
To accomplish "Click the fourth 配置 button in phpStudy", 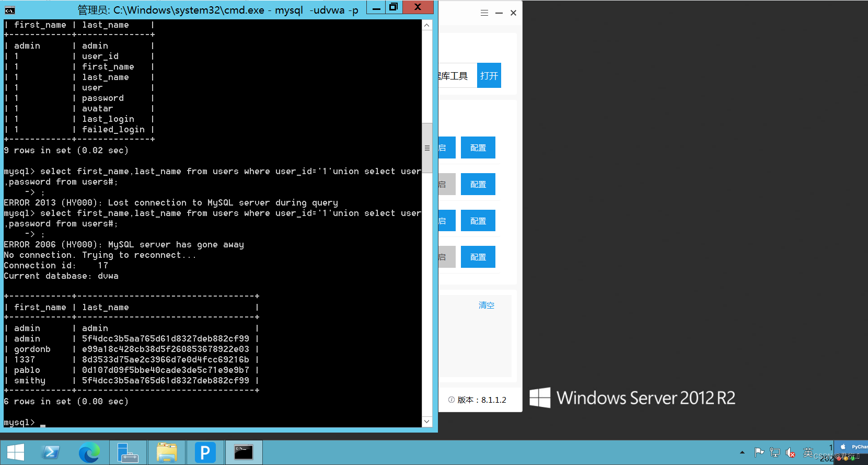I will pos(478,257).
